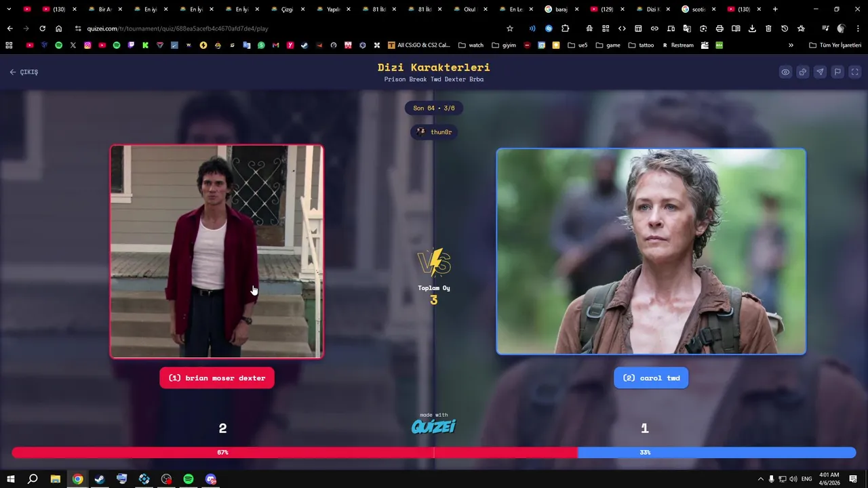Click the printer extension icon
The height and width of the screenshot is (488, 868).
coord(719,28)
